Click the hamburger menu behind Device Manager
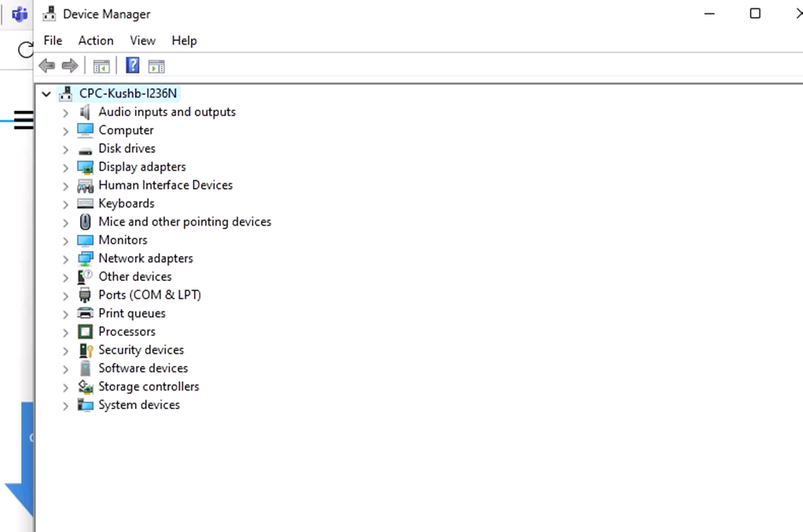Image resolution: width=803 pixels, height=532 pixels. click(24, 120)
